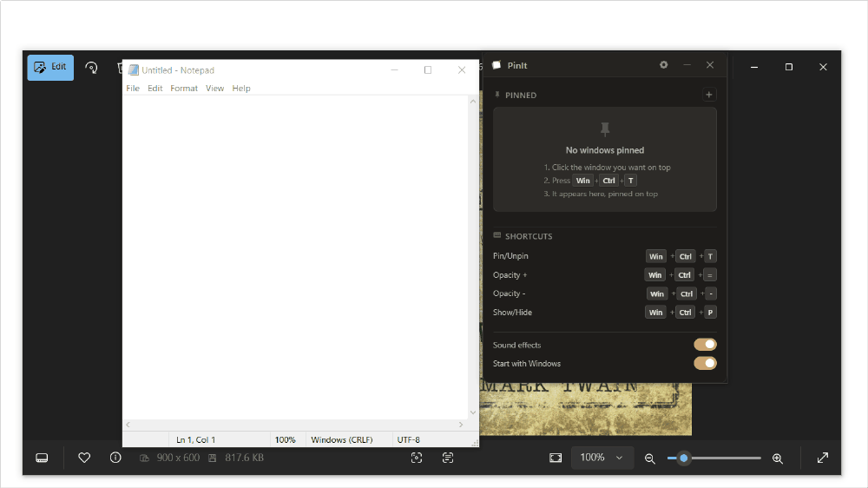Image resolution: width=868 pixels, height=488 pixels.
Task: Open PinIt settings gear icon
Action: click(663, 65)
